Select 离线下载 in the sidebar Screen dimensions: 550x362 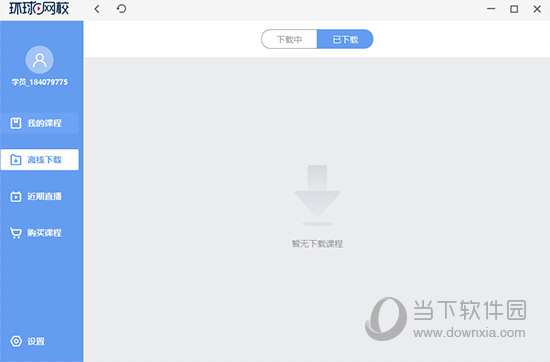click(x=40, y=160)
